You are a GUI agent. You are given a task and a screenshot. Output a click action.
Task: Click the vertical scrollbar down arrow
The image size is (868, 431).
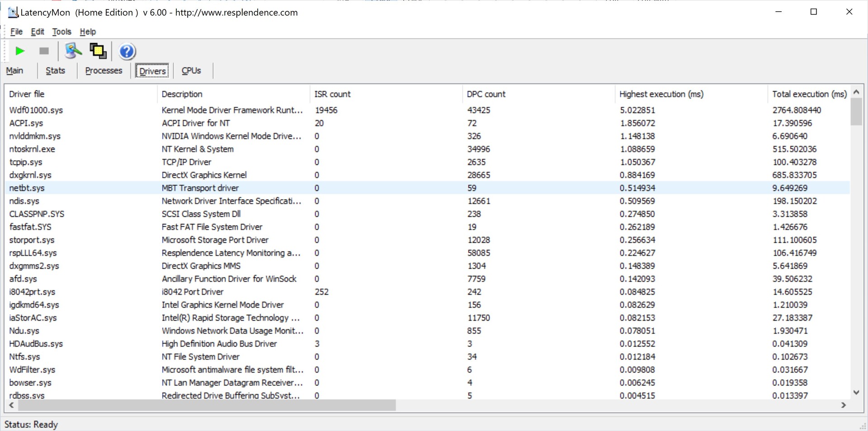(x=856, y=393)
